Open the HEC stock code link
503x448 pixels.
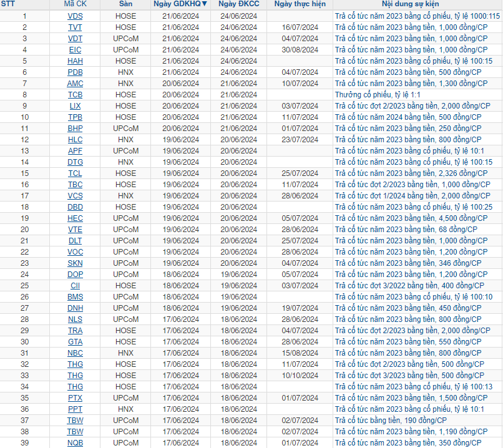coord(75,218)
